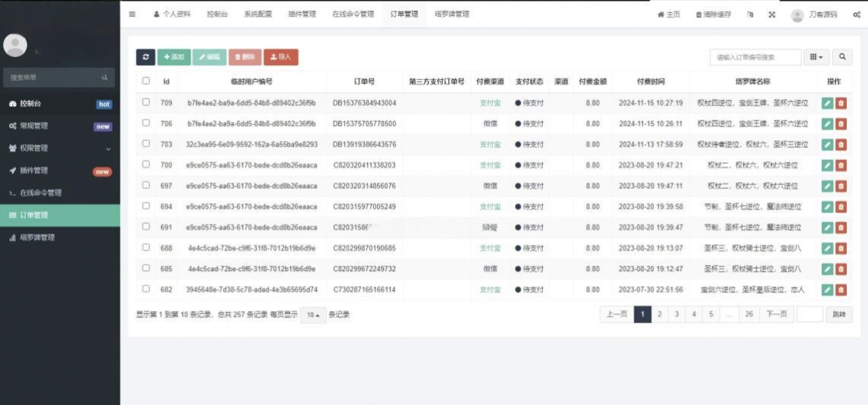Select the checkbox for row Id 694
Viewport: 868px width, 405px height.
pos(146,206)
